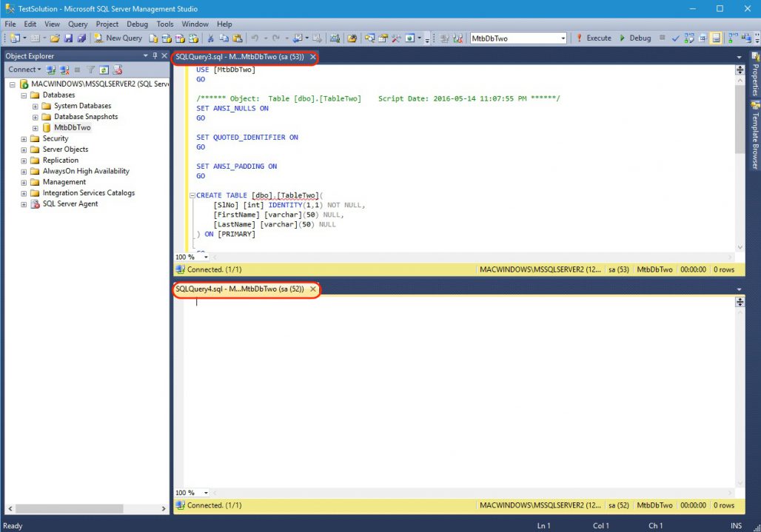Expand the System Databases folder

click(x=35, y=107)
